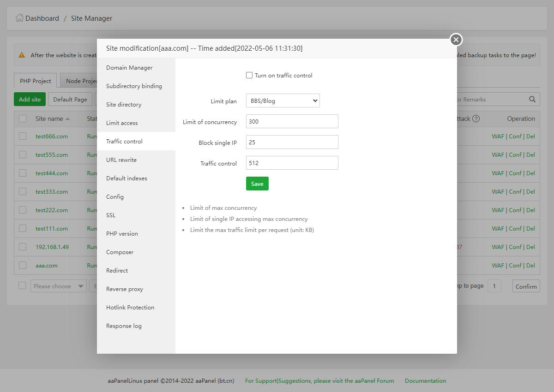Tick the checkbox for test666.com
The width and height of the screenshot is (554, 392).
click(23, 136)
